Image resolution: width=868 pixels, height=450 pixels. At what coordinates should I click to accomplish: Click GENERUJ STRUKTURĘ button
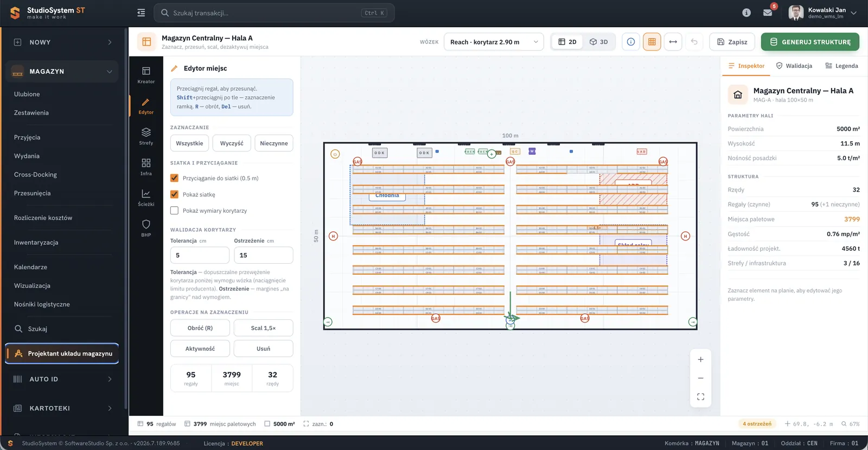click(x=810, y=42)
